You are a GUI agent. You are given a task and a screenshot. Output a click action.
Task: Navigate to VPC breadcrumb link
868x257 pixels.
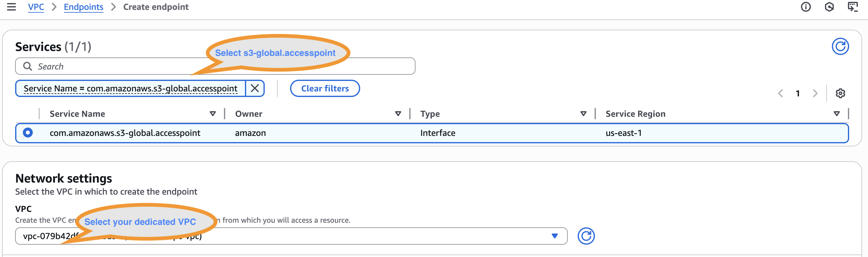click(x=36, y=7)
